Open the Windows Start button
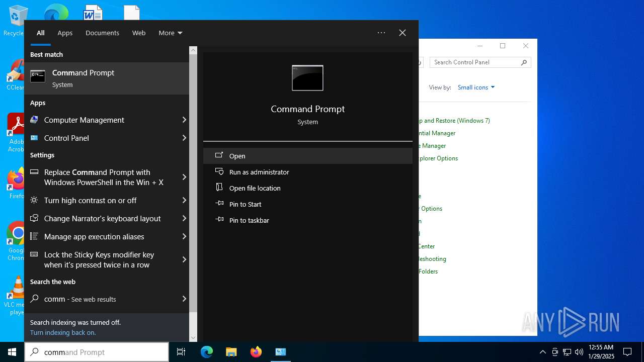Image resolution: width=644 pixels, height=362 pixels. tap(12, 352)
